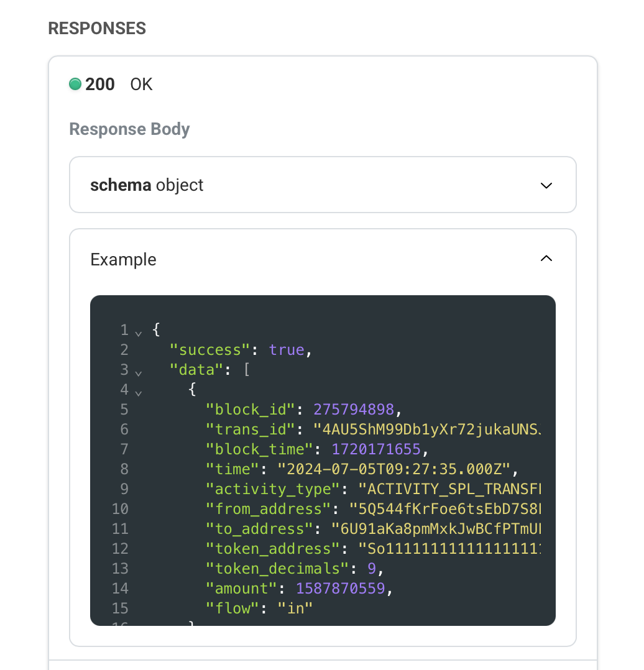The width and height of the screenshot is (644, 670).
Task: Click line number 15 in gutter
Action: tap(119, 608)
